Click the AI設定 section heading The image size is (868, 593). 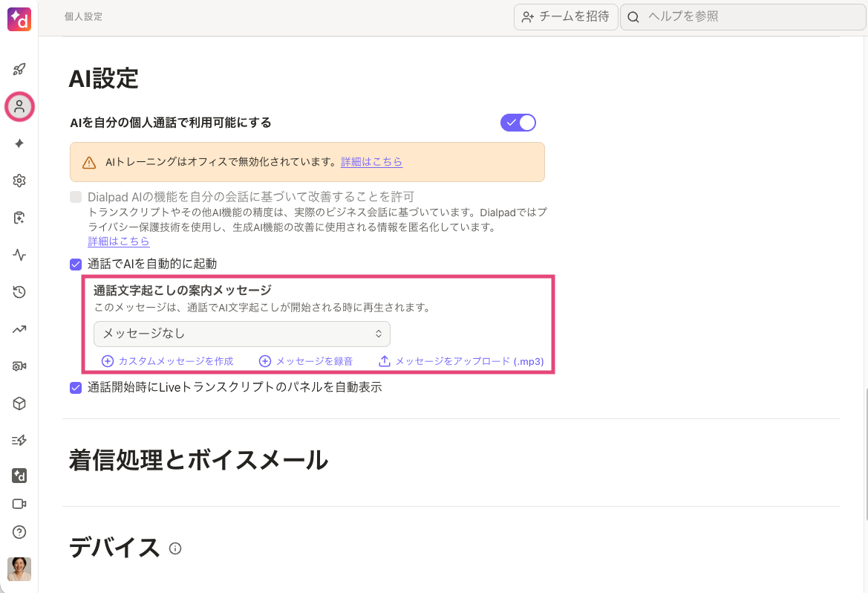(103, 78)
